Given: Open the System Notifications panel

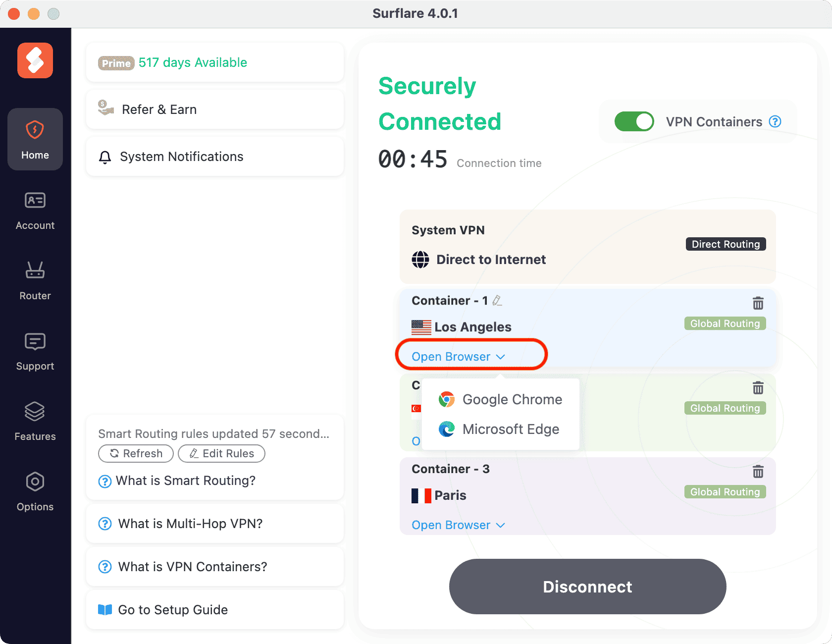Looking at the screenshot, I should point(181,157).
